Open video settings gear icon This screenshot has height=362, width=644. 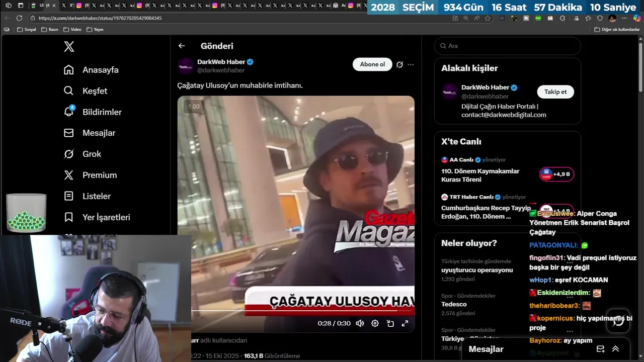click(375, 323)
